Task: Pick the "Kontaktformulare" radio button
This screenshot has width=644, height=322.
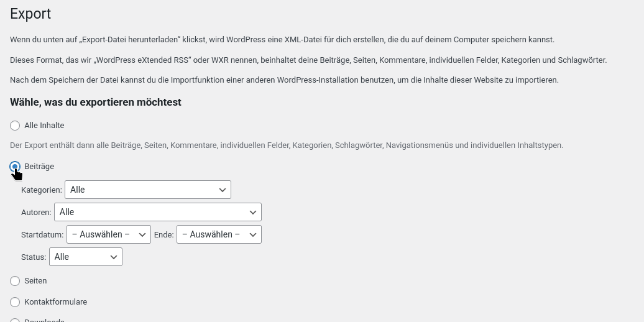Action: 15,302
